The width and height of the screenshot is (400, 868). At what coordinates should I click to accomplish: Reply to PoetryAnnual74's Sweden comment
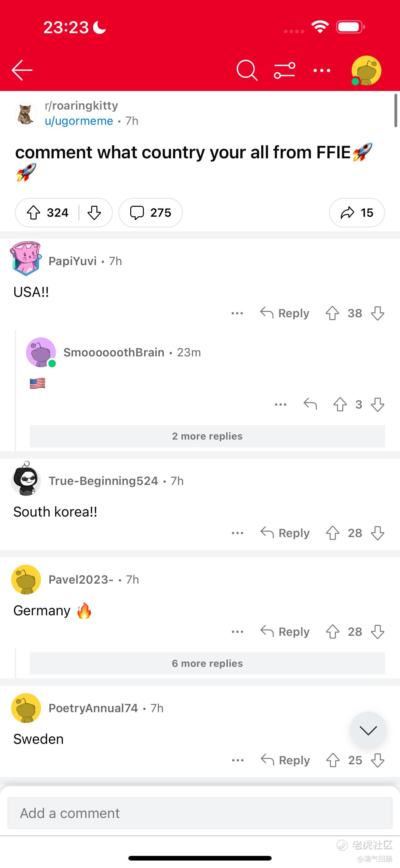[x=285, y=760]
